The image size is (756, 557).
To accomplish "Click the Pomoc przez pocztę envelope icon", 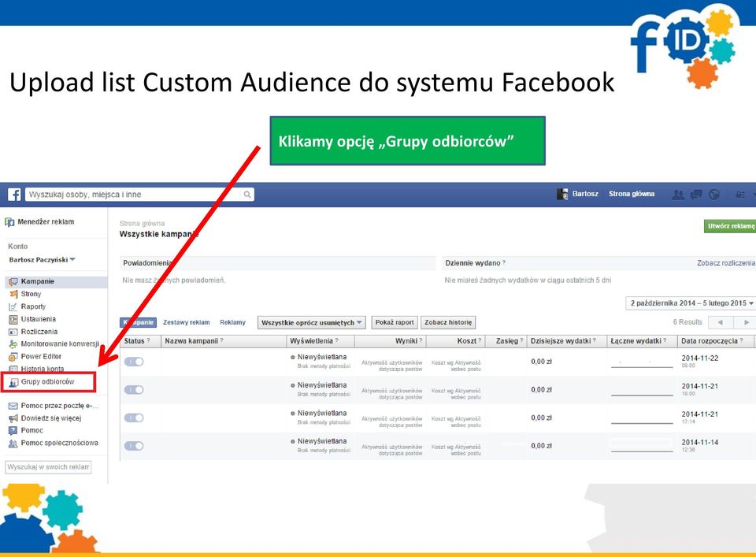I will pos(13,406).
